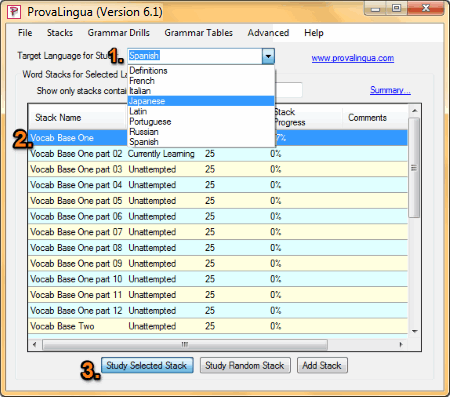Screen dimensions: 450x397
Task: Open the Grammar Tables menu
Action: point(198,33)
